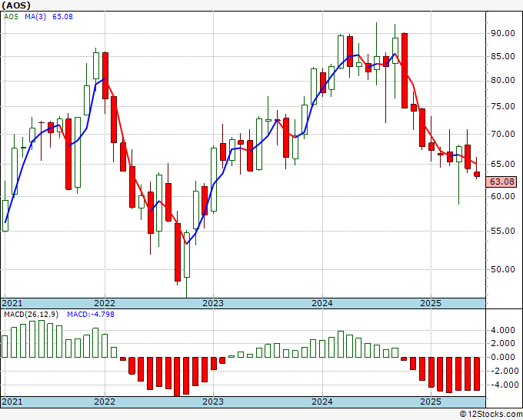Click 2025 on the MACD panel axis
The height and width of the screenshot is (420, 523).
pos(431,402)
